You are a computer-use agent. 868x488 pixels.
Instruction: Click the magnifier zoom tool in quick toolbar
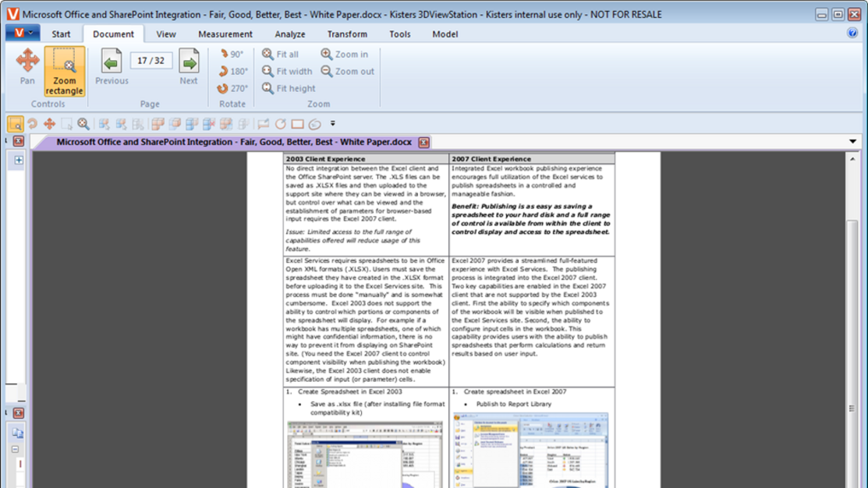pos(83,124)
